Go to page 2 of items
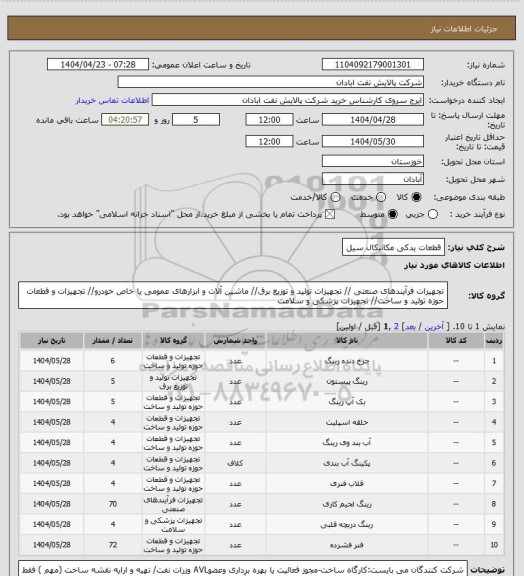524x576 pixels. click(396, 327)
